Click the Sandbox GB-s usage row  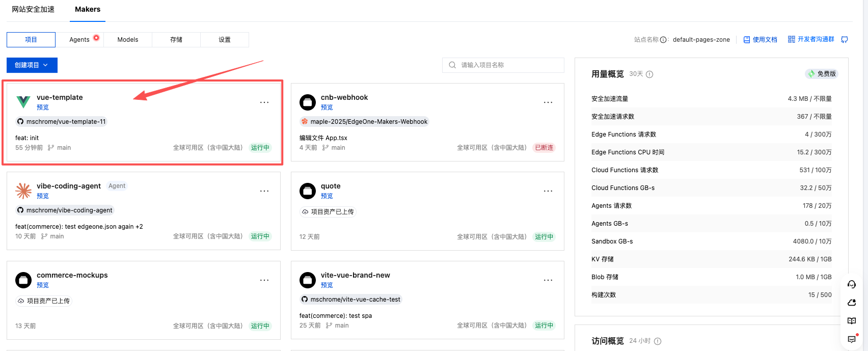pyautogui.click(x=712, y=241)
